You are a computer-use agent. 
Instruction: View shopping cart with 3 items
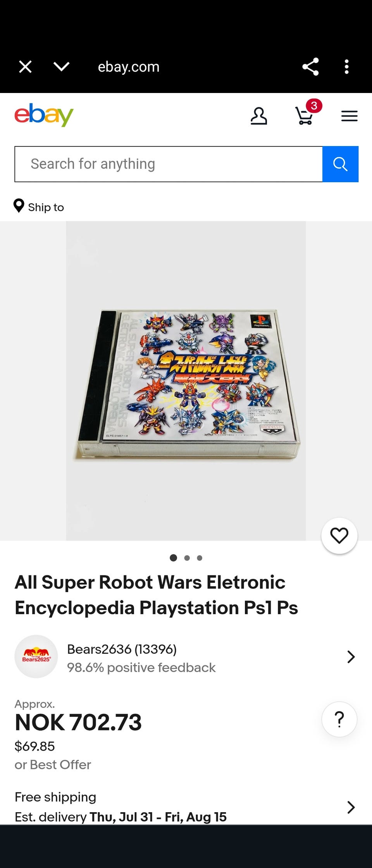307,114
